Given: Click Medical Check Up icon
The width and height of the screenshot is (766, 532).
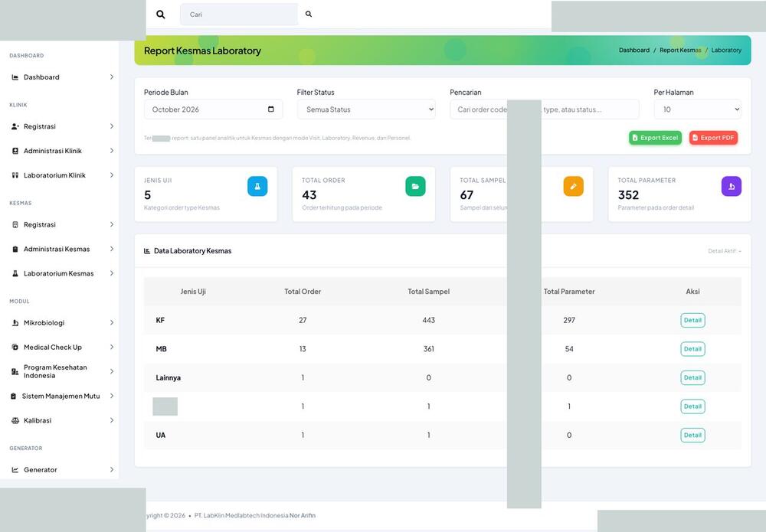Looking at the screenshot, I should pos(15,347).
